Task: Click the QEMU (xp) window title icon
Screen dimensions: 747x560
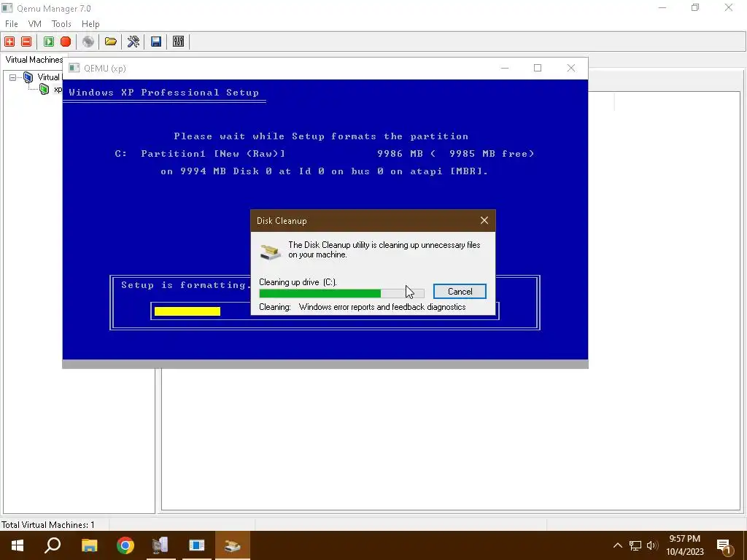Action: point(74,68)
